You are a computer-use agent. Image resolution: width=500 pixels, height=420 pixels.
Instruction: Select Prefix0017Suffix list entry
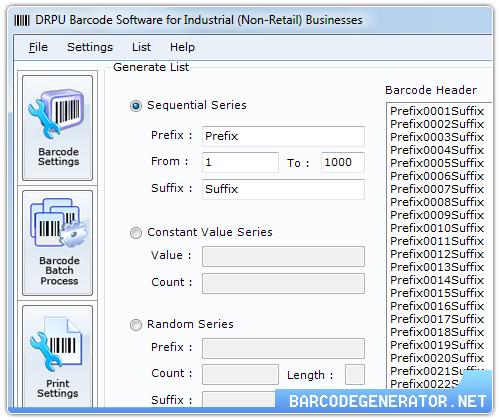click(x=437, y=319)
